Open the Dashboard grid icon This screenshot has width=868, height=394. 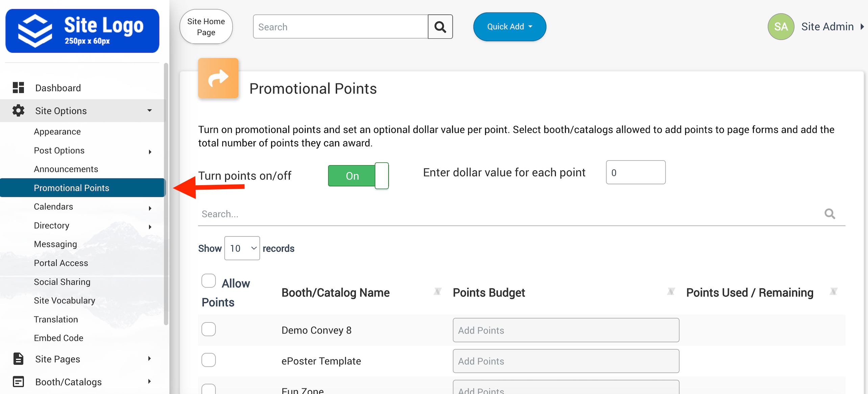pyautogui.click(x=18, y=88)
